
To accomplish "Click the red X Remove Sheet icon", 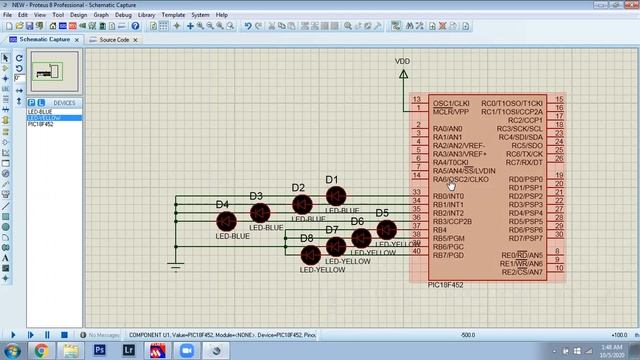I will pos(442,26).
